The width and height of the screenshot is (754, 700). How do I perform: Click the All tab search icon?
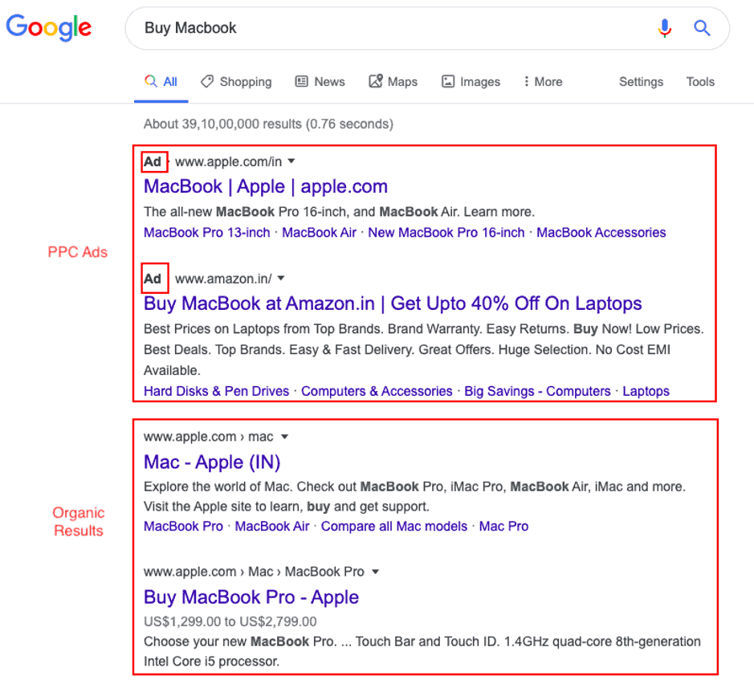151,81
